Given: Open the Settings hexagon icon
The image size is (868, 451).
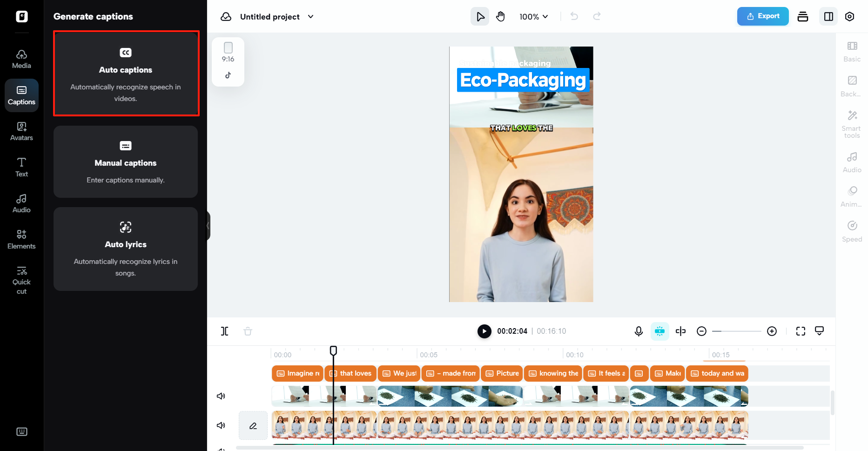Looking at the screenshot, I should click(849, 17).
